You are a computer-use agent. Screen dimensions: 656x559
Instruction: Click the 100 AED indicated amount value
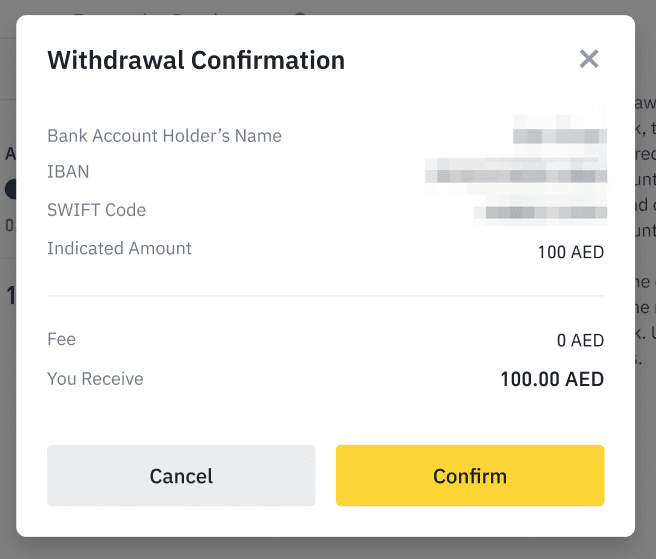point(571,252)
